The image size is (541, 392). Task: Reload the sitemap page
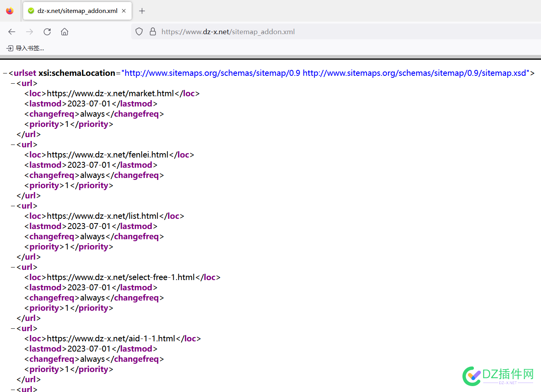(x=47, y=32)
